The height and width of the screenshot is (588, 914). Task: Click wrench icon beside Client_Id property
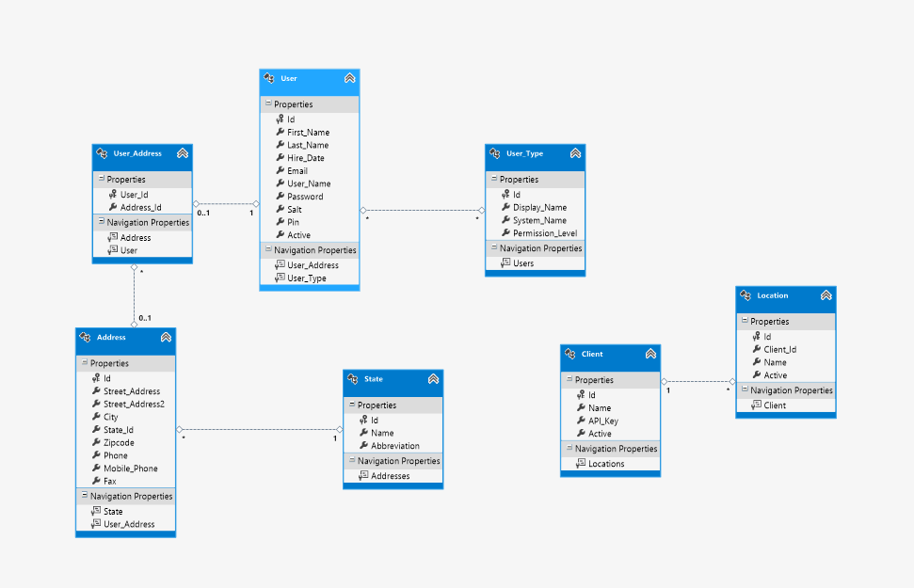(756, 349)
